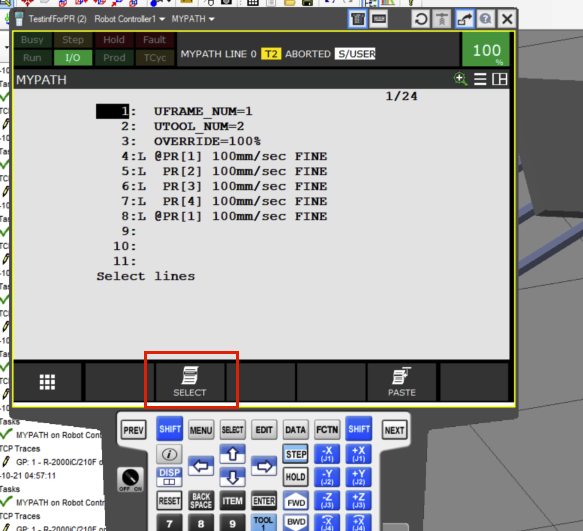Screen dimensions: 583x531
Task: Click the move robot arrow icon
Action: pos(464,19)
